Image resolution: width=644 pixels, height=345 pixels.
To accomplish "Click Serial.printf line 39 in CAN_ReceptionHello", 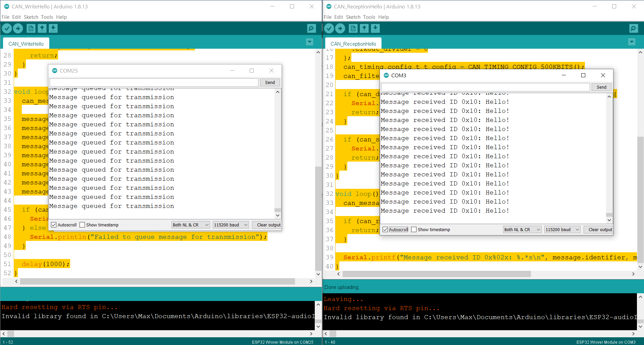I will [x=490, y=257].
